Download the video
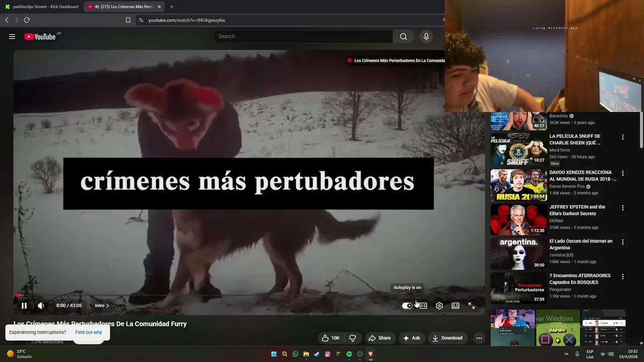Viewport: 644px width, 362px height. [447, 338]
